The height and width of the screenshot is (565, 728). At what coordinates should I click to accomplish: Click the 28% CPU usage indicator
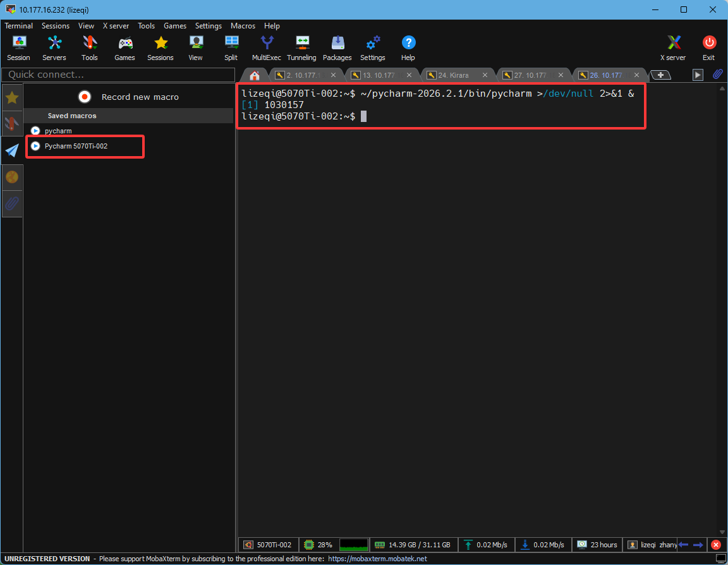(x=318, y=545)
